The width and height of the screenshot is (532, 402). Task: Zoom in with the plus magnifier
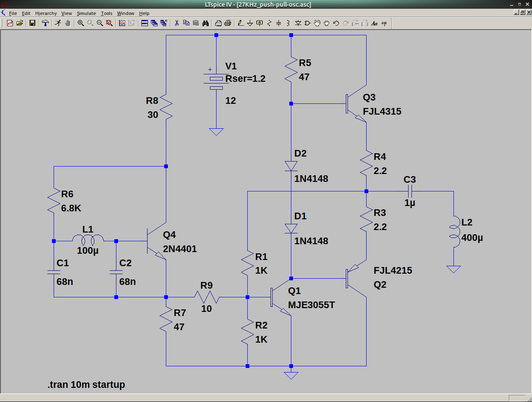(x=81, y=23)
